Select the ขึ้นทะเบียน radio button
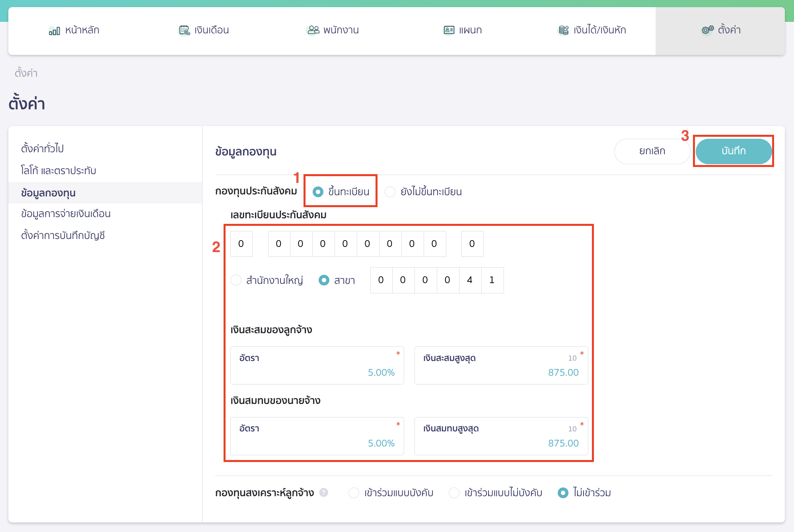Screen dimensions: 794x532 coord(318,192)
